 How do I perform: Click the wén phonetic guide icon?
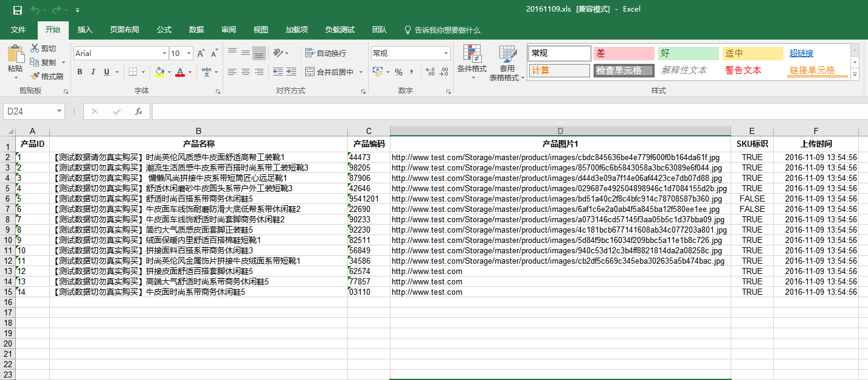click(206, 72)
